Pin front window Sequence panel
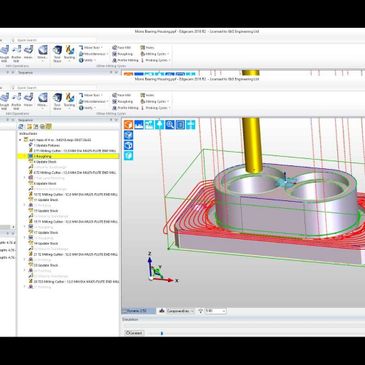The image size is (365, 365). (x=111, y=120)
